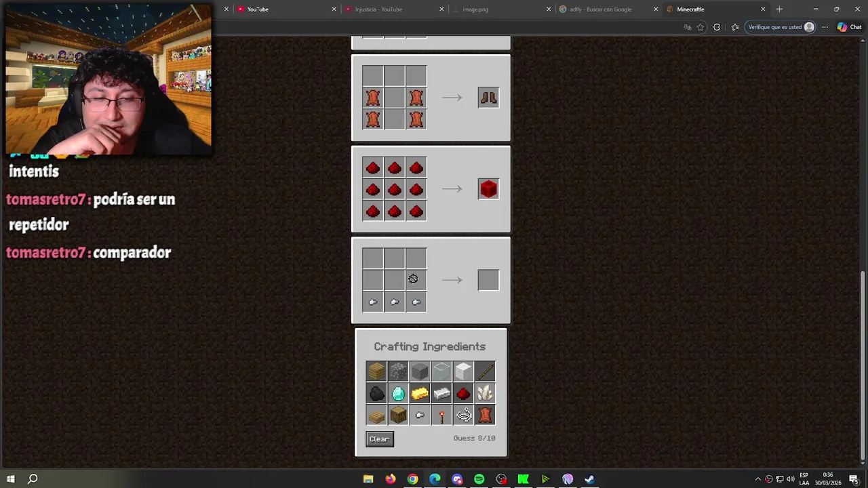Bookmark this page with the star icon
The height and width of the screenshot is (488, 868).
coord(701,27)
